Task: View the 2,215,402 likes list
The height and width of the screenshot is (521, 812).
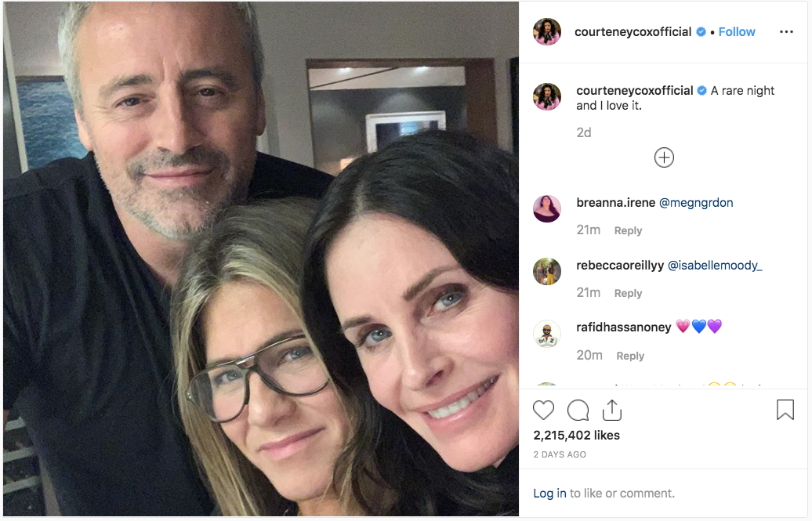Action: point(576,436)
